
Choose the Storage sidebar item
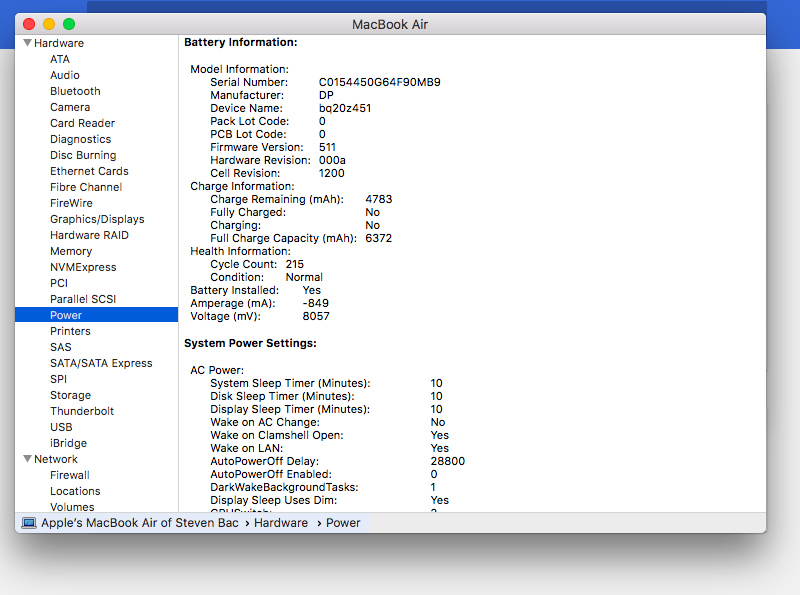[70, 395]
